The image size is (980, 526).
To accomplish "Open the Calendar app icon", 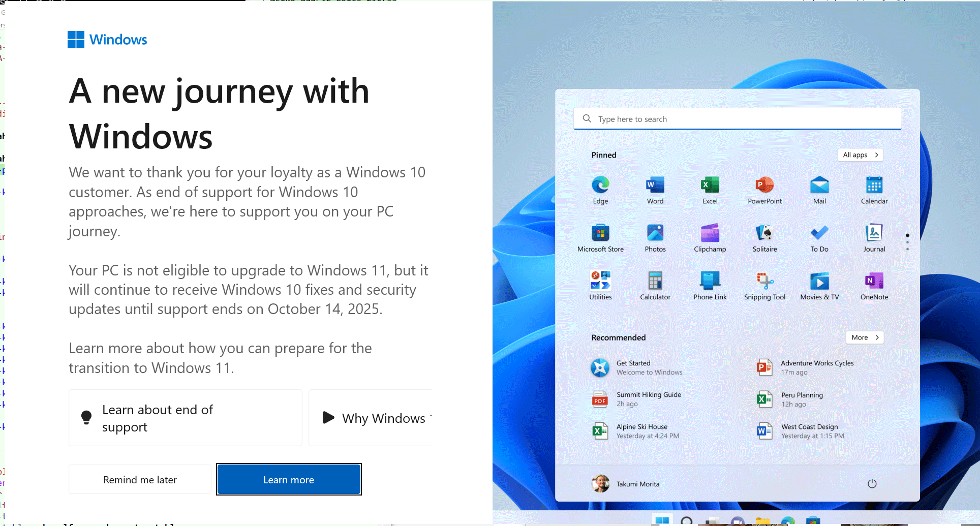I will point(874,185).
